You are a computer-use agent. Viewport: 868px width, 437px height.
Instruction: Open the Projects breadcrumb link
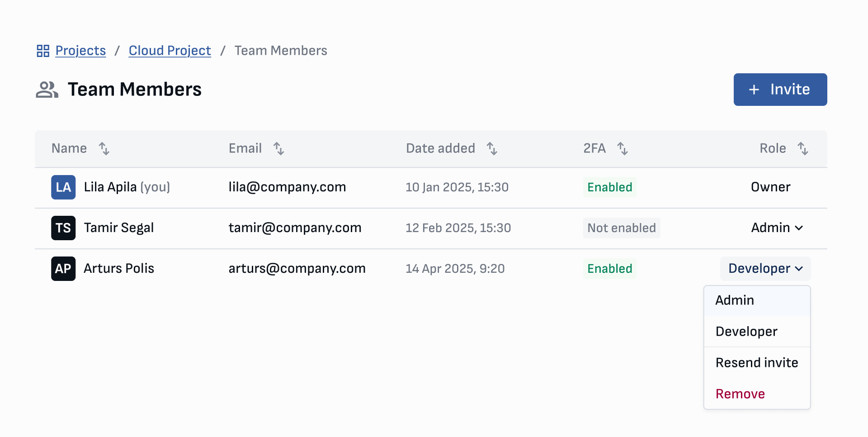pos(80,50)
